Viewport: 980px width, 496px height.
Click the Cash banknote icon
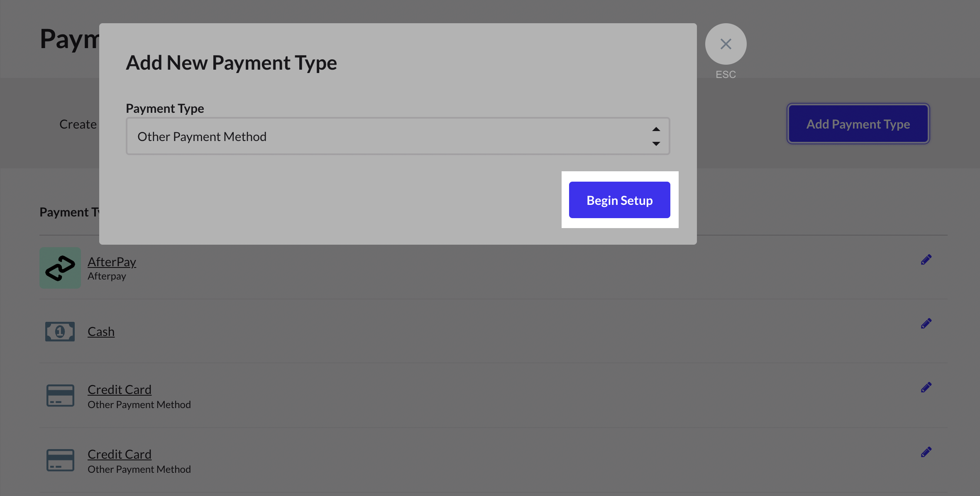pos(60,332)
